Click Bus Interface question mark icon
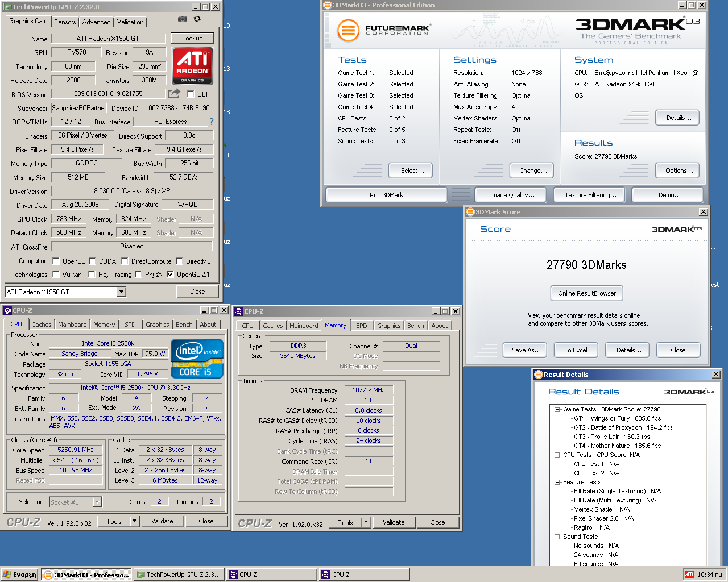Screen dimensions: 728x582 pyautogui.click(x=212, y=121)
